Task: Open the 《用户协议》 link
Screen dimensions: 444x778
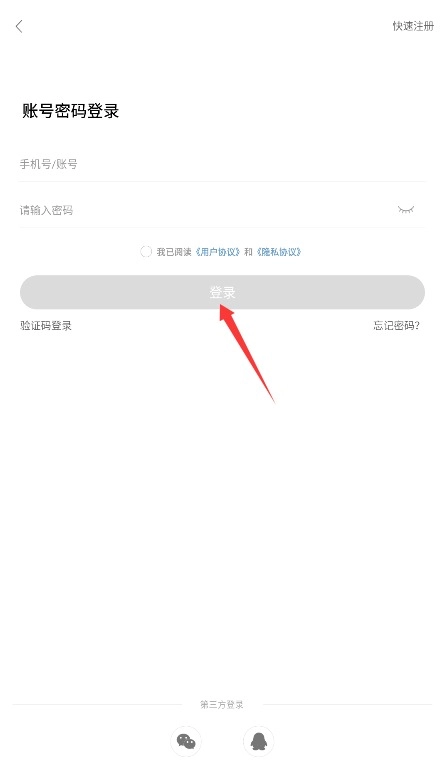Action: (x=218, y=252)
